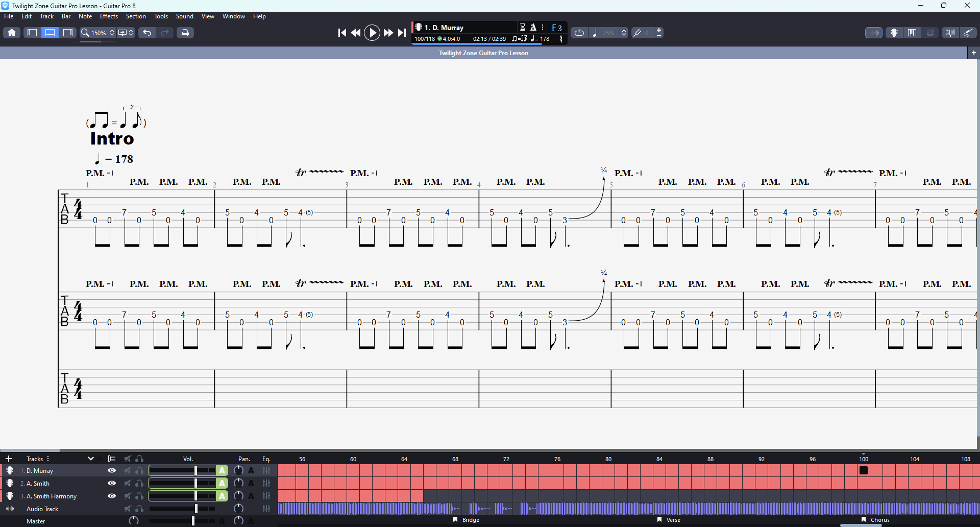Open the guitar tuner
The width and height of the screenshot is (980, 527).
click(x=949, y=32)
